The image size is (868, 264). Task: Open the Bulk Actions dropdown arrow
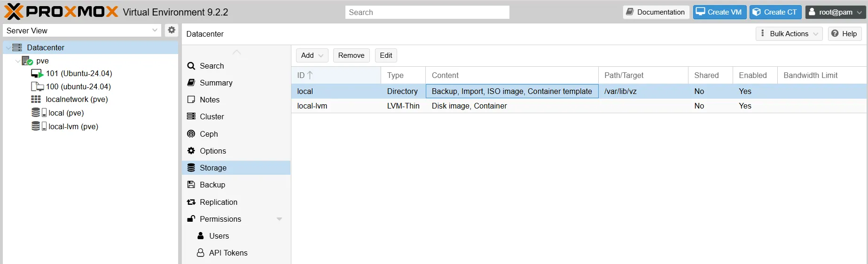[x=816, y=34]
